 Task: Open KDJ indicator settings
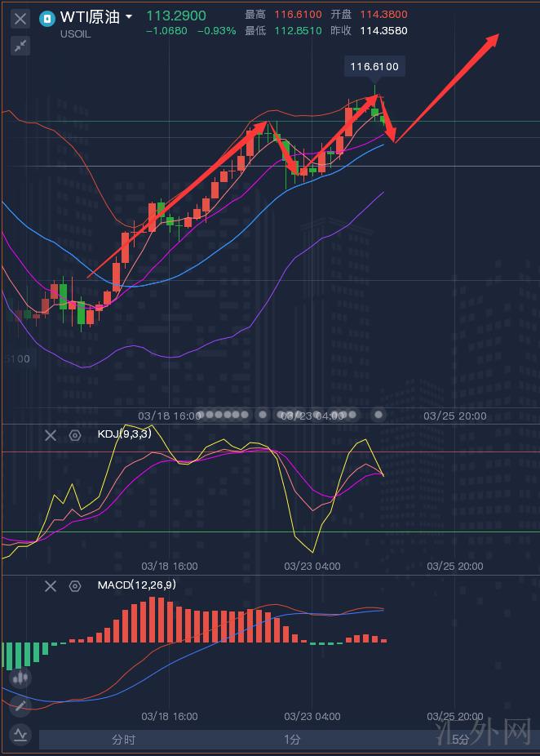click(75, 435)
